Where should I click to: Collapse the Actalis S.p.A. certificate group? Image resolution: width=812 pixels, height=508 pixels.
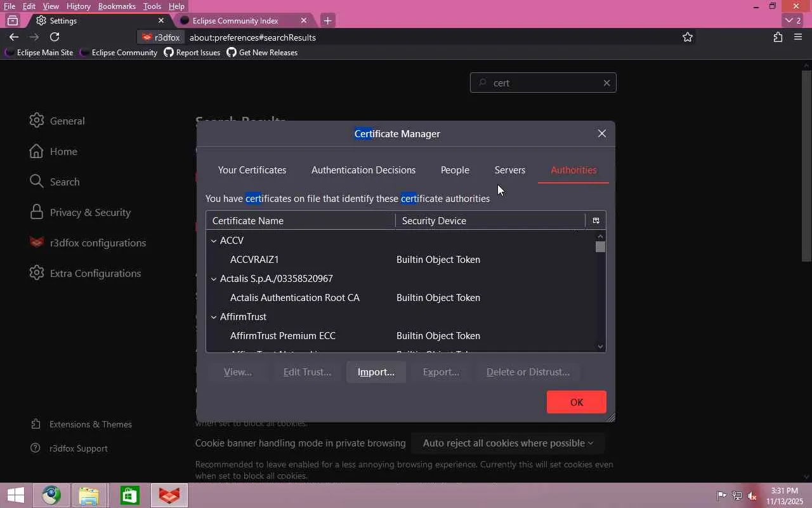pyautogui.click(x=214, y=279)
